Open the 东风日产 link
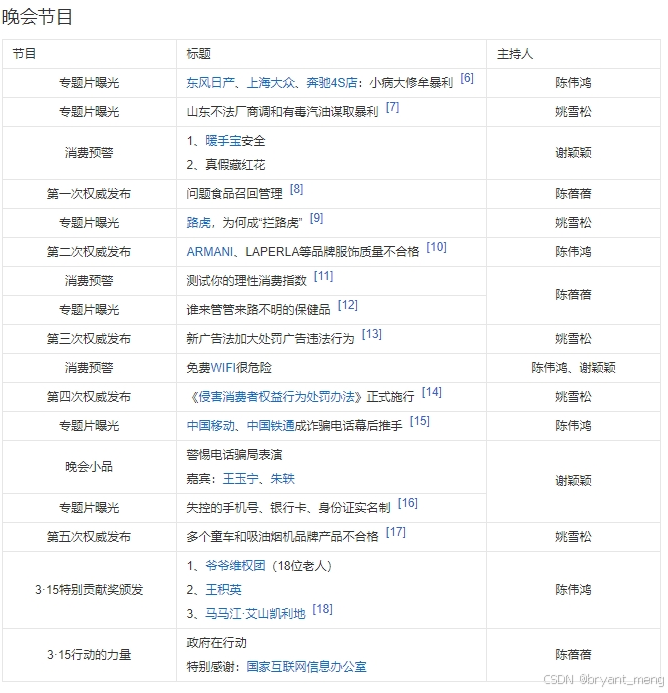Screen dimensions: 668x693 [210, 83]
